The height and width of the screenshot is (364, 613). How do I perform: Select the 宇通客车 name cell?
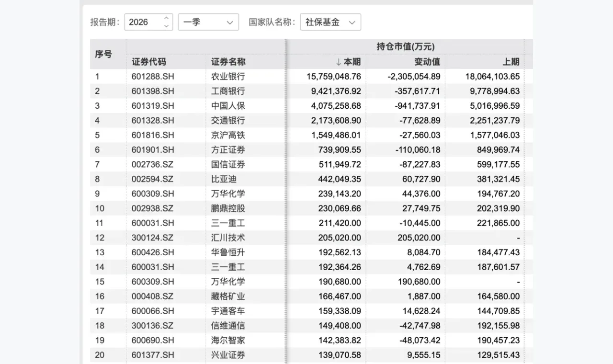(228, 311)
